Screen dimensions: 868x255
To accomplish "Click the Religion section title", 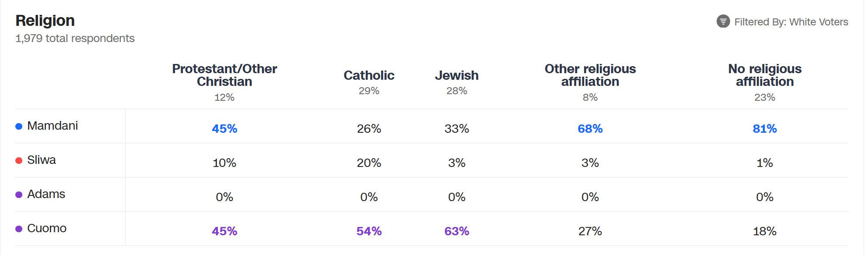I will (x=45, y=21).
